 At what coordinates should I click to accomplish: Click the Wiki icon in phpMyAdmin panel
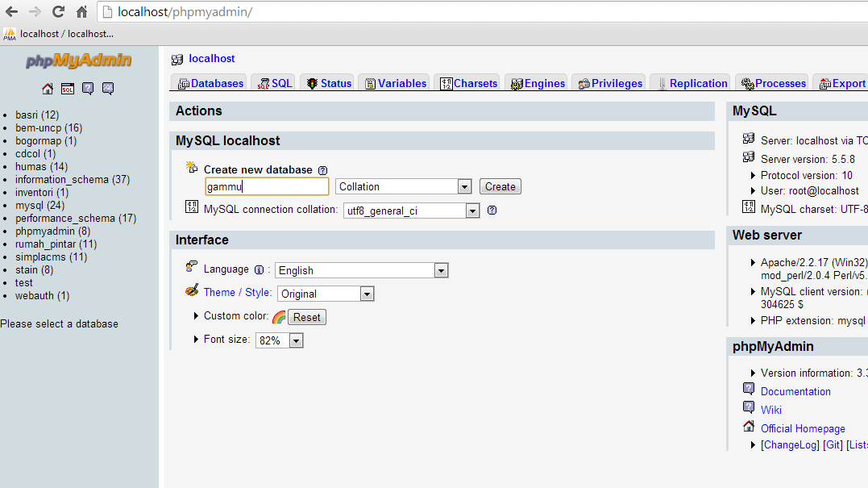pyautogui.click(x=749, y=407)
